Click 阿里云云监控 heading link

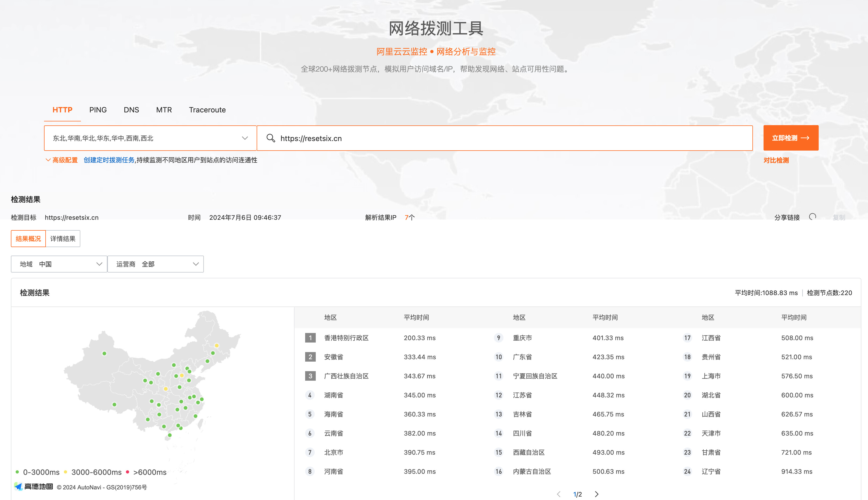tap(402, 51)
